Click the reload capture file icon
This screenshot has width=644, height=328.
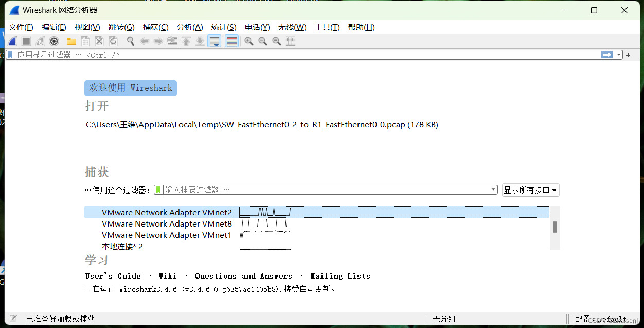[113, 41]
